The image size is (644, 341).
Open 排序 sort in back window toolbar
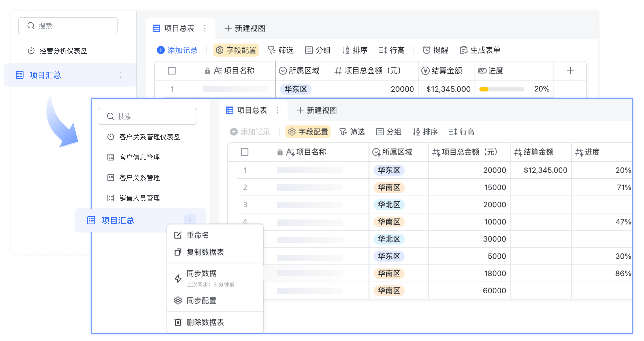point(355,50)
